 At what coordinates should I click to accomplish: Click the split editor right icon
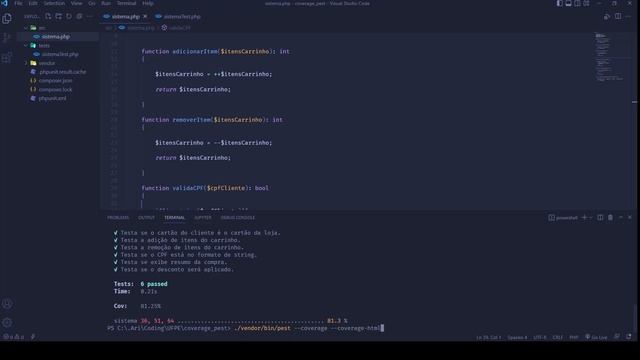click(618, 16)
